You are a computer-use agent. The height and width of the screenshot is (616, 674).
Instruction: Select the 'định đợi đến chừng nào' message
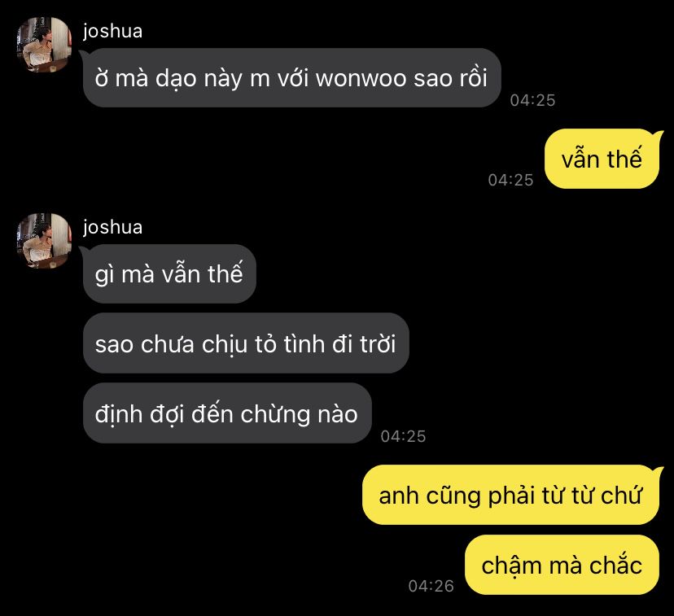(227, 413)
